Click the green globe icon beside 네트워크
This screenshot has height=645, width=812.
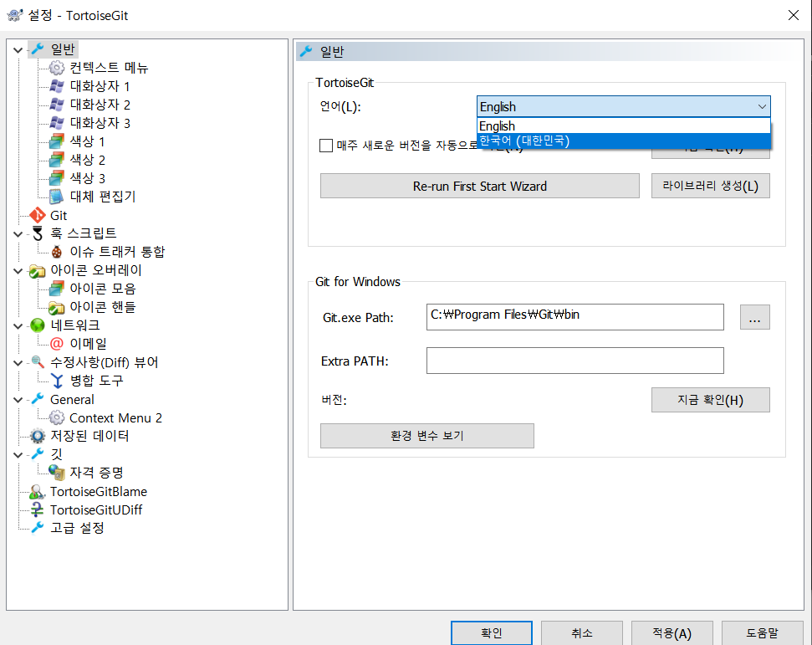[38, 325]
